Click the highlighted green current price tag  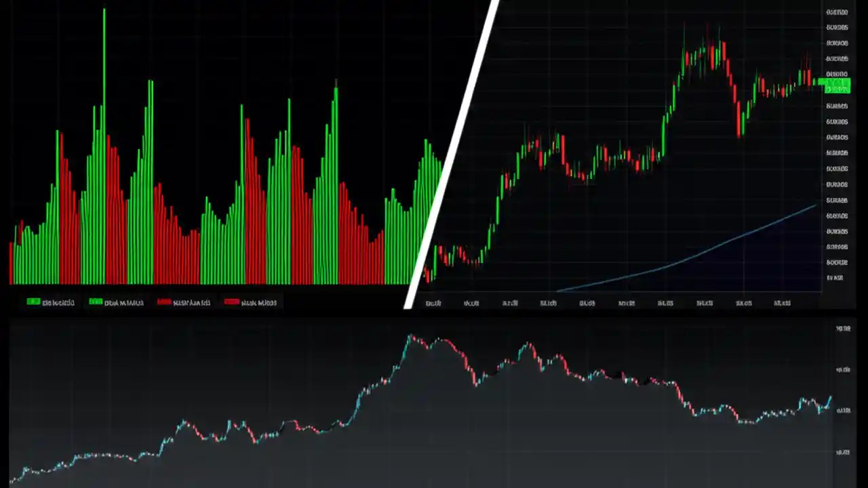[835, 84]
